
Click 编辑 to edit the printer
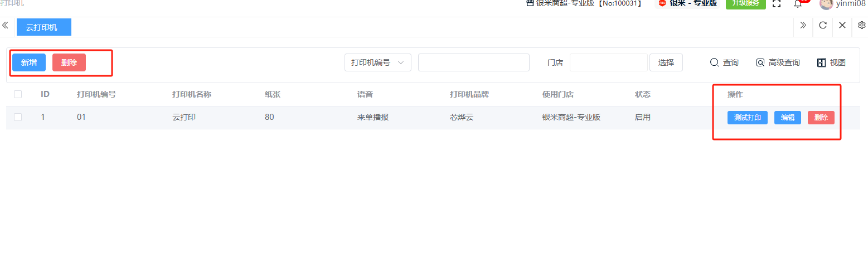787,118
